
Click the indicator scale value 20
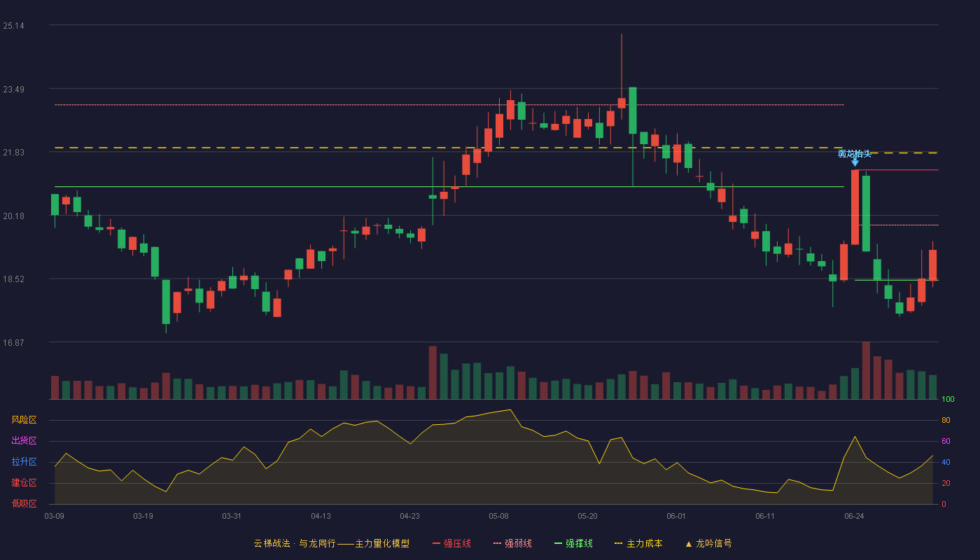tap(946, 483)
